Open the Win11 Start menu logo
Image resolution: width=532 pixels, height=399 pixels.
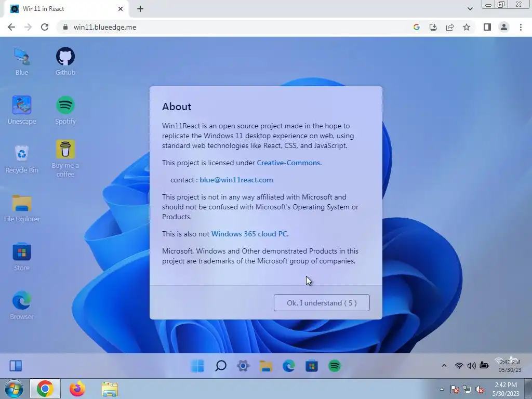tap(197, 366)
